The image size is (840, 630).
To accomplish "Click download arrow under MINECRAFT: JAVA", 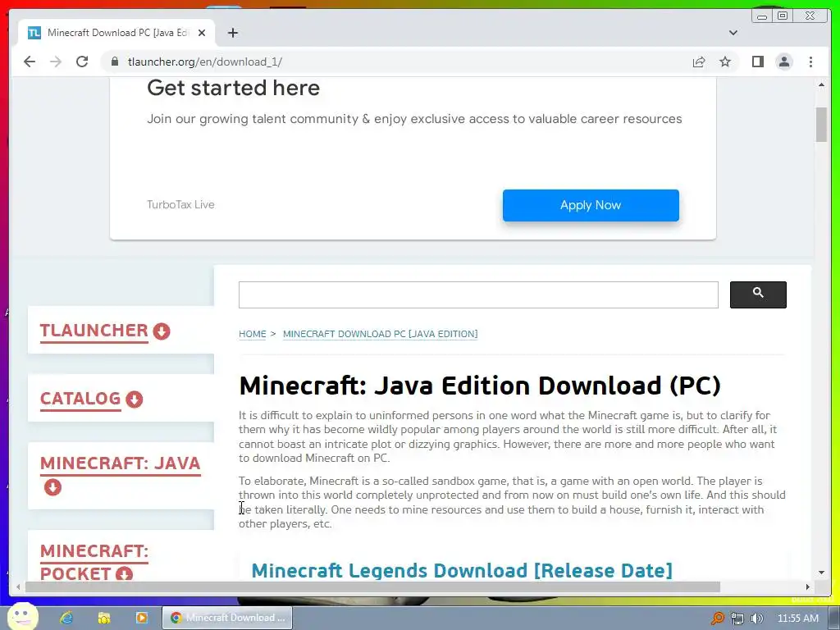I will coord(52,487).
